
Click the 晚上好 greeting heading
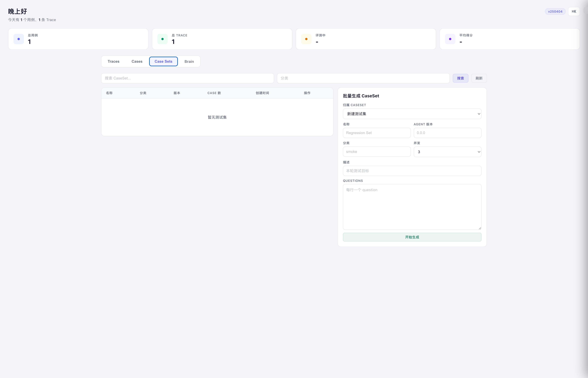[x=18, y=11]
